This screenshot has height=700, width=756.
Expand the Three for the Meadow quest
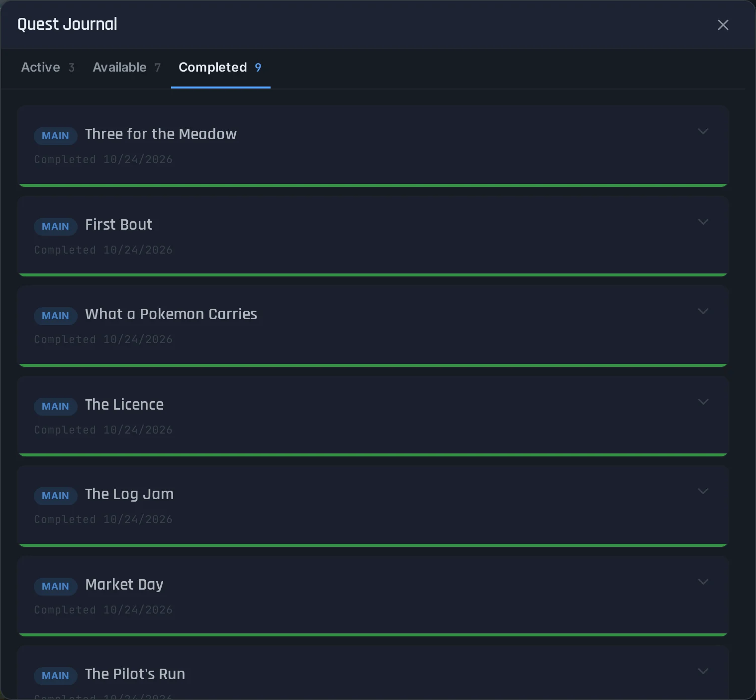pyautogui.click(x=703, y=132)
